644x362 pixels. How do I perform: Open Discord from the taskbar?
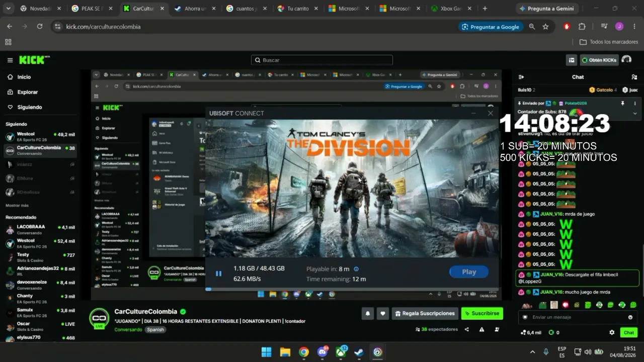(322, 352)
